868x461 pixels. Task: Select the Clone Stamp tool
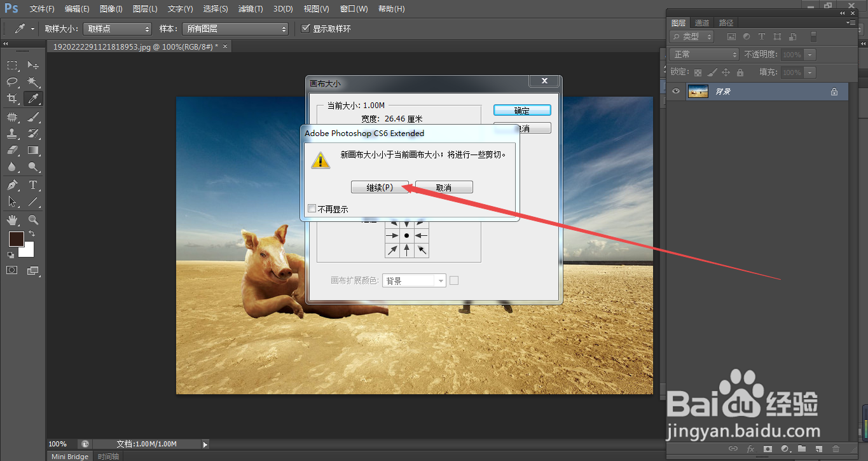[12, 134]
